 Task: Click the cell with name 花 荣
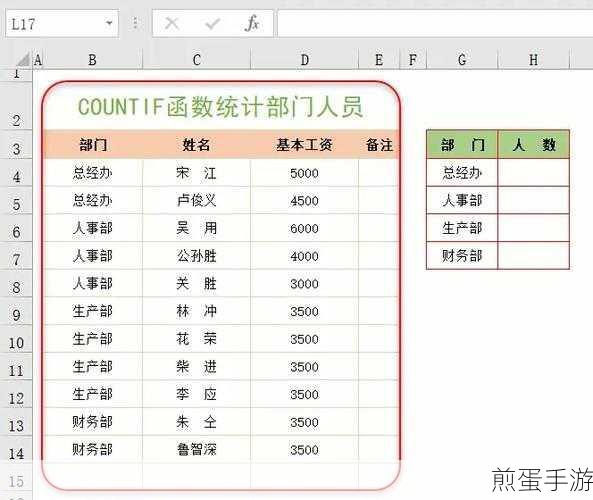(x=196, y=339)
